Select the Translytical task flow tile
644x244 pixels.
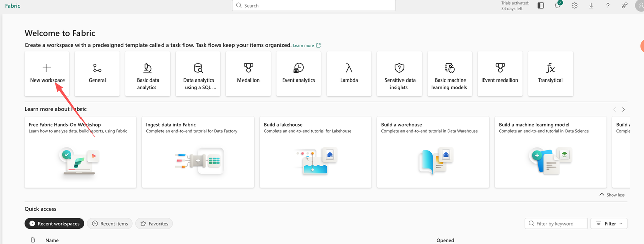[x=550, y=73]
